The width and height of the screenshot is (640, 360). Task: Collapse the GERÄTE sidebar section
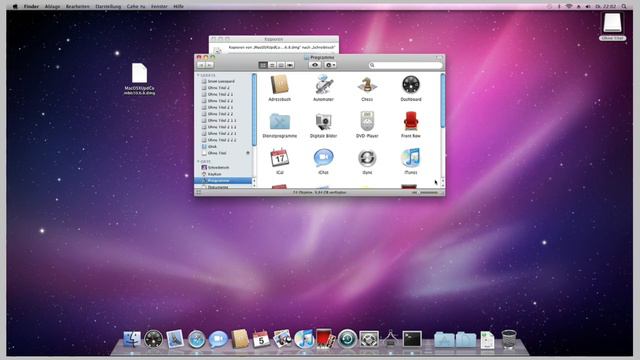pyautogui.click(x=198, y=76)
